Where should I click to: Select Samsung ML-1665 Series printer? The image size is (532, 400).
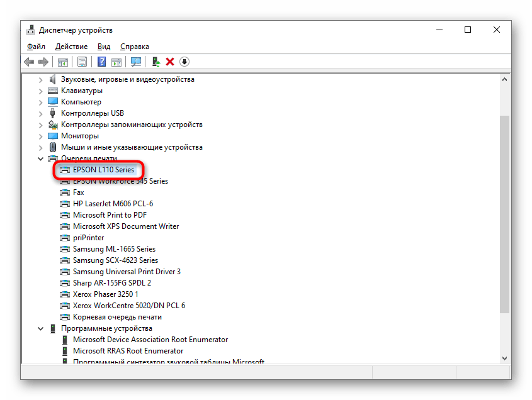click(x=114, y=249)
